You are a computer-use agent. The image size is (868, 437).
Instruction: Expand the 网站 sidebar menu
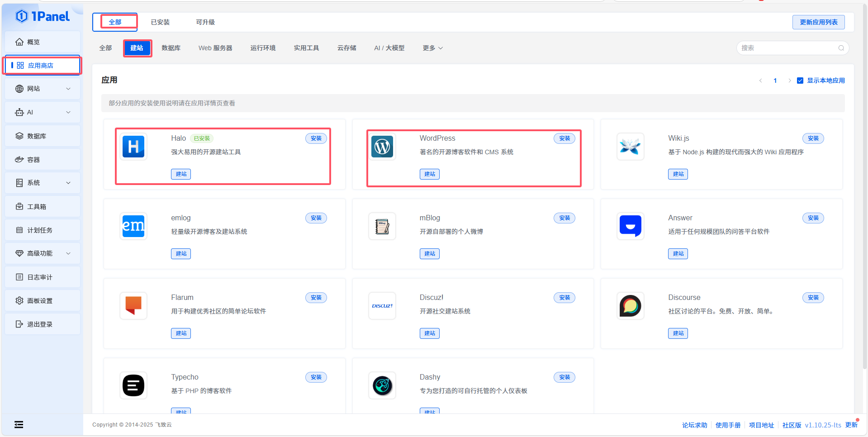pos(43,89)
